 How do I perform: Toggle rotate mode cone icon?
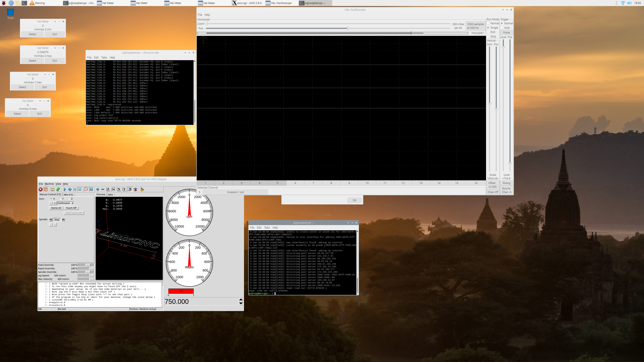point(135,189)
